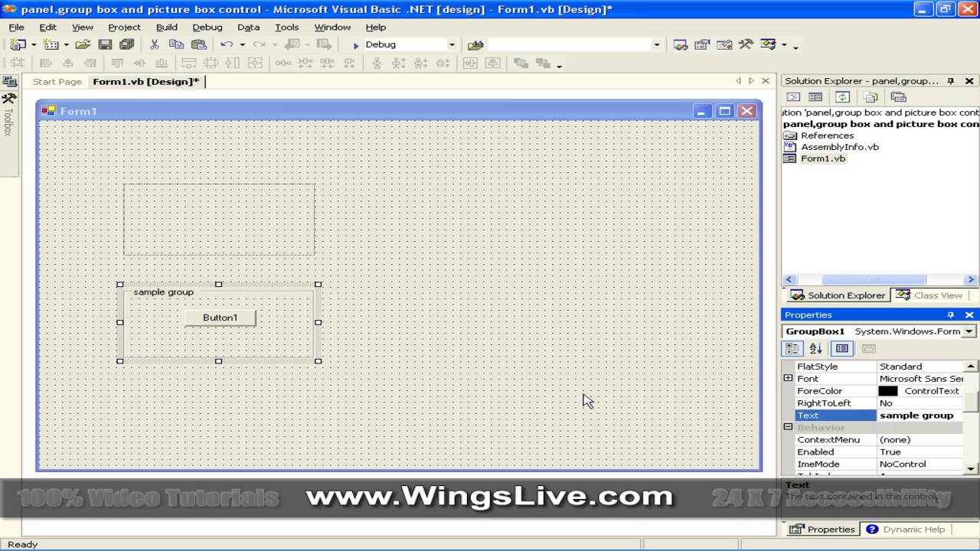This screenshot has height=551, width=980.
Task: Select the Refresh icon in Solution Explorer
Action: click(842, 96)
